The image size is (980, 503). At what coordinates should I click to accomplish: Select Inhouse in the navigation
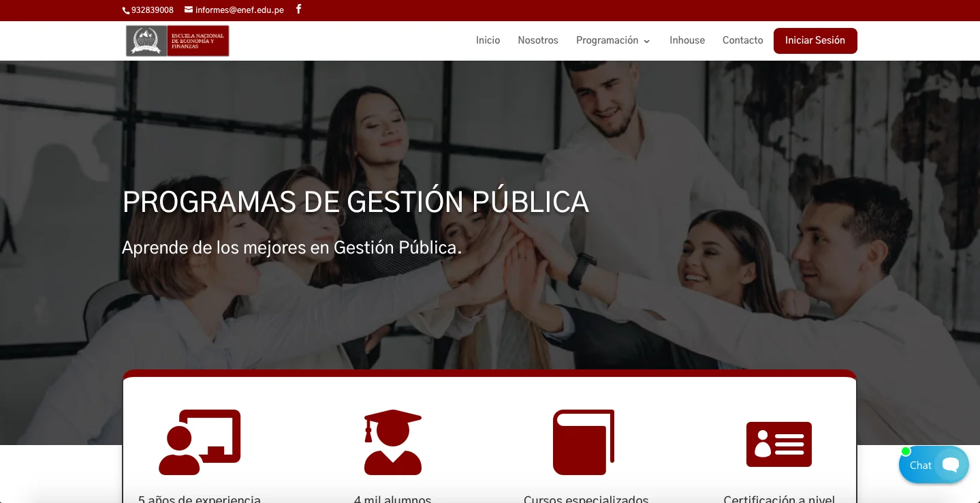click(687, 40)
